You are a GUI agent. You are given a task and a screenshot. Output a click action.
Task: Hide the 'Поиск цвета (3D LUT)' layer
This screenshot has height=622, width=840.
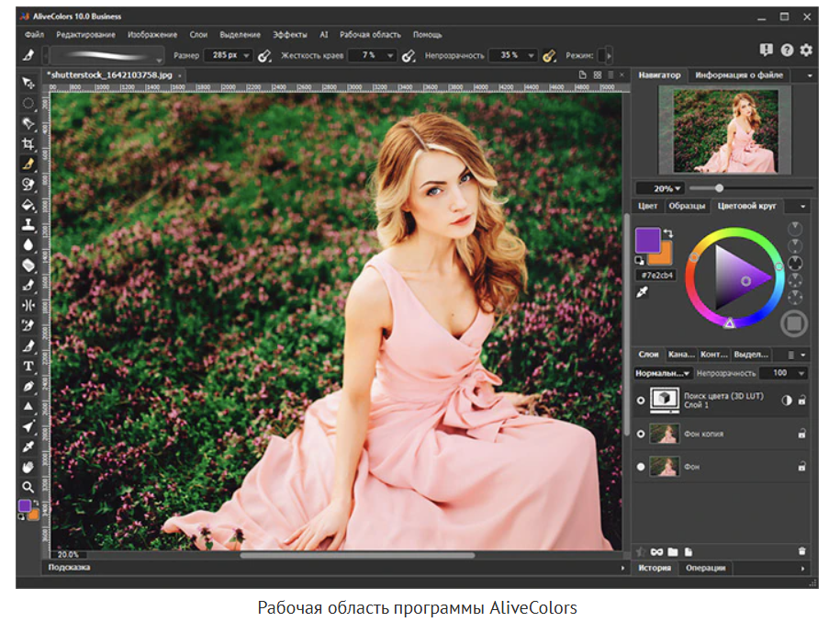coord(641,401)
